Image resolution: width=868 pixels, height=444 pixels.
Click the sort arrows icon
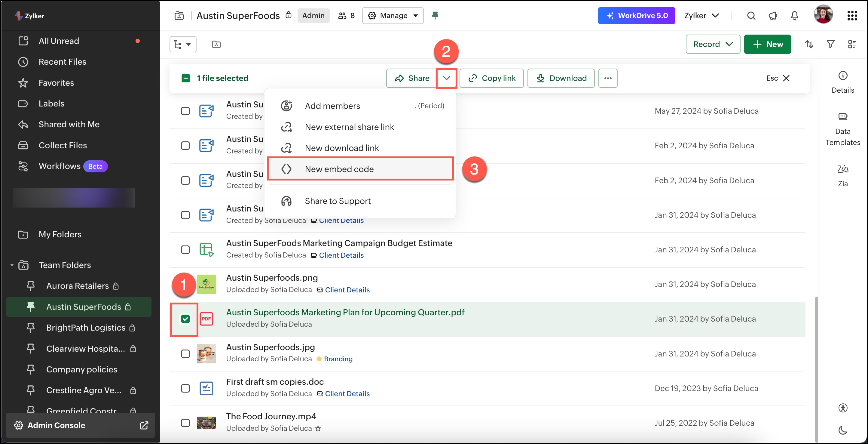(809, 44)
